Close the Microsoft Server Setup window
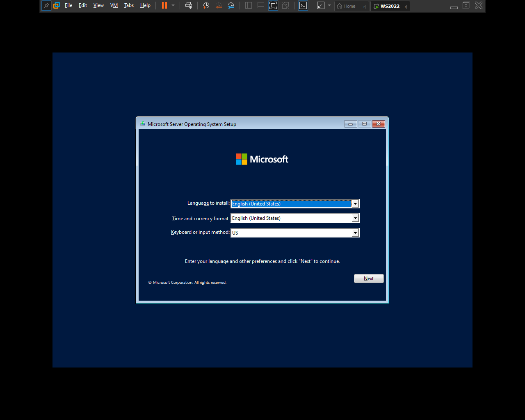 379,124
